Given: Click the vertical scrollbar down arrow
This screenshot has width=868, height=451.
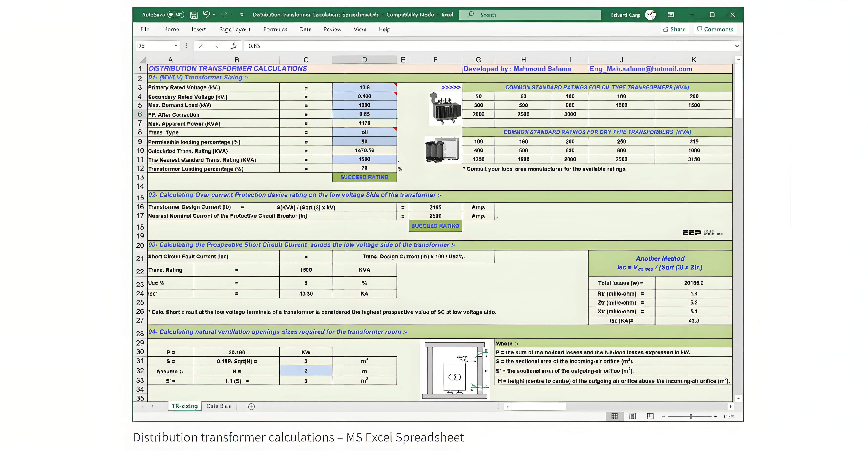Looking at the screenshot, I should pyautogui.click(x=738, y=398).
